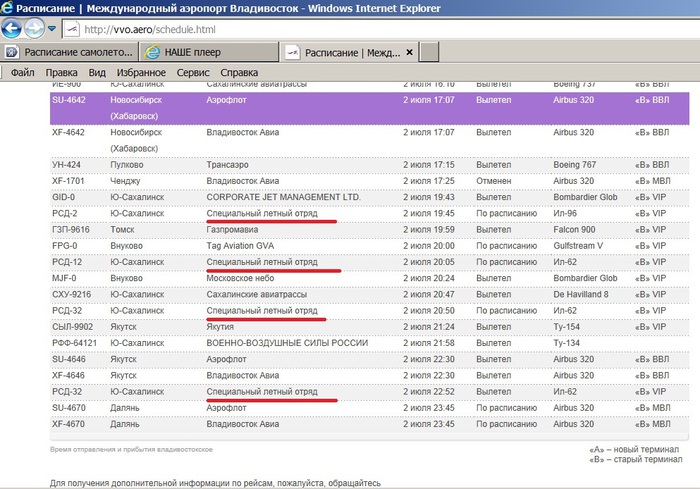700x489 pixels.
Task: Open the Файл menu
Action: coord(22,72)
